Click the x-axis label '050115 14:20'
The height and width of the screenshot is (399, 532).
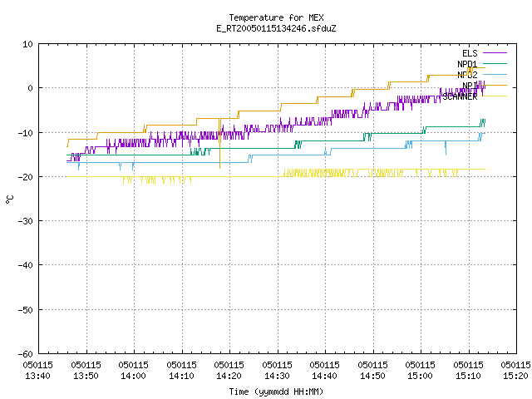pos(229,370)
